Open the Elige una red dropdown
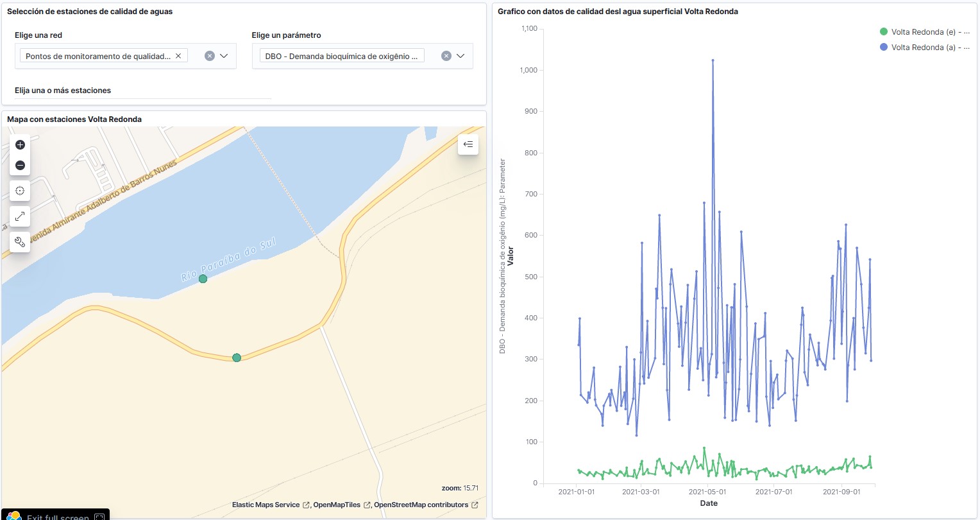The image size is (980, 520). pos(224,56)
